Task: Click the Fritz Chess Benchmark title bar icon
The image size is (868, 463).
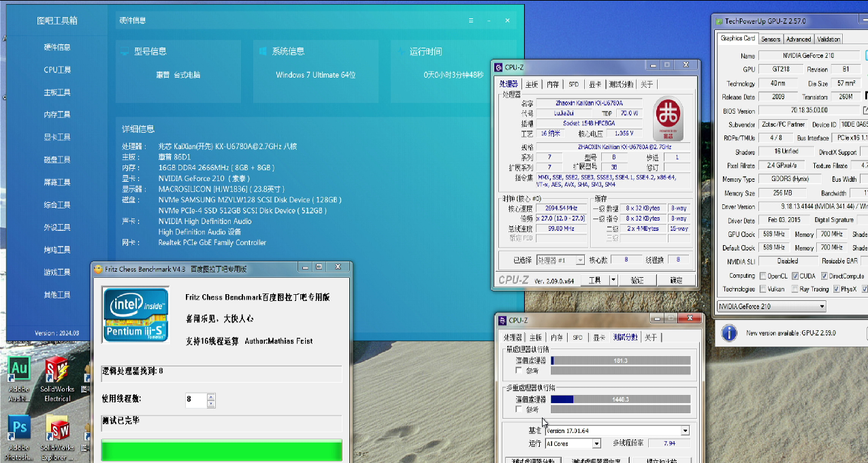Action: pyautogui.click(x=99, y=269)
